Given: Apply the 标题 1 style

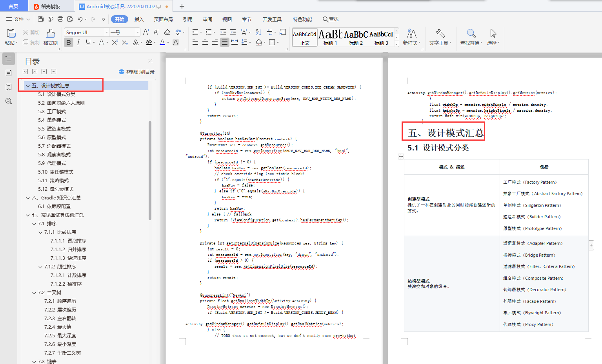Looking at the screenshot, I should [330, 38].
